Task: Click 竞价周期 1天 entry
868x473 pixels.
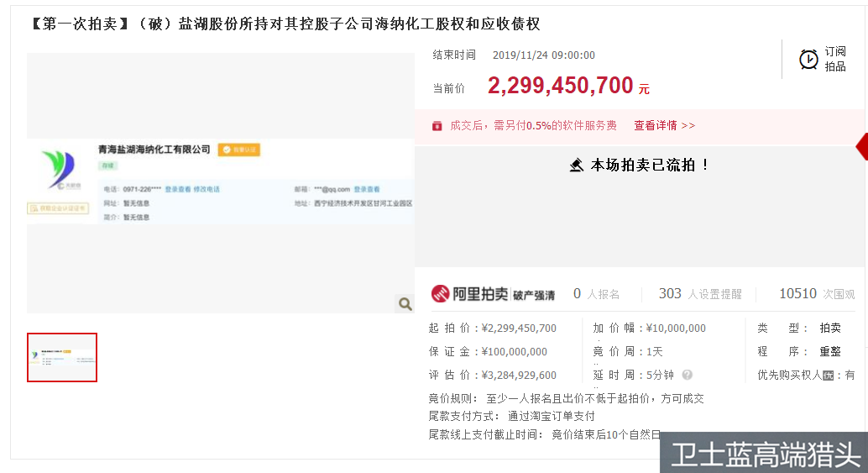Action: click(628, 352)
